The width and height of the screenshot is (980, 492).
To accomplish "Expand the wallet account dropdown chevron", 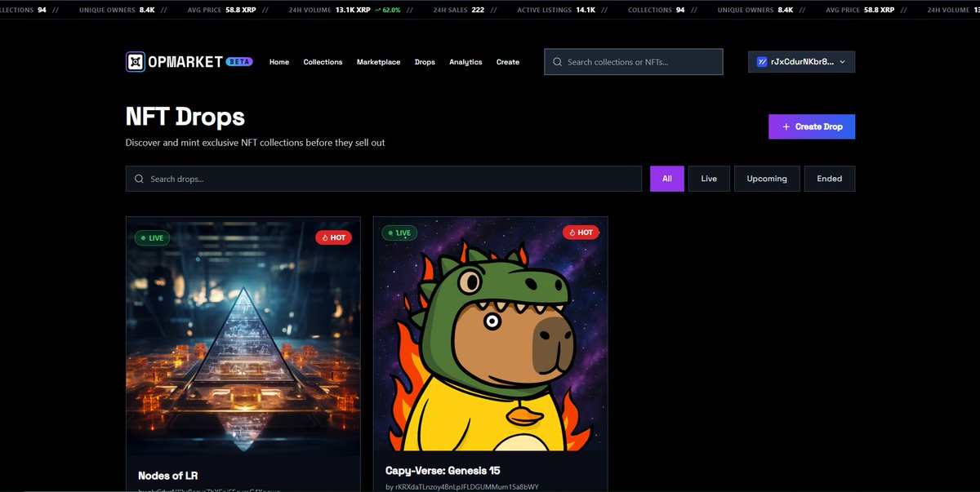I will [842, 62].
